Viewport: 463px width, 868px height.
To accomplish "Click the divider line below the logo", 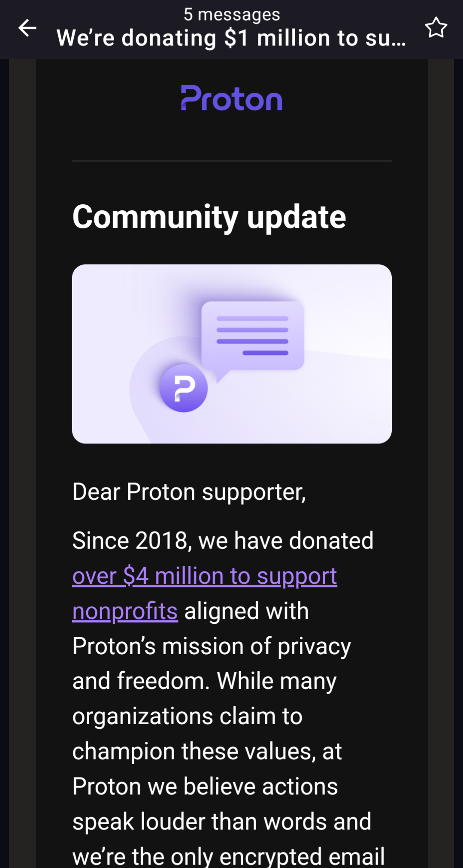I will (232, 161).
